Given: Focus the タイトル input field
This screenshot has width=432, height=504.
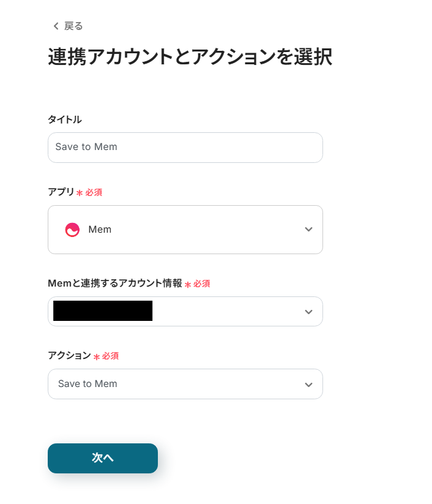Looking at the screenshot, I should pos(185,148).
